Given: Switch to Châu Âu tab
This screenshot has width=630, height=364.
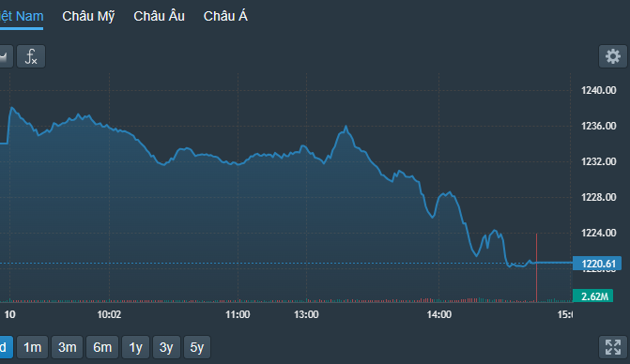Looking at the screenshot, I should (159, 16).
